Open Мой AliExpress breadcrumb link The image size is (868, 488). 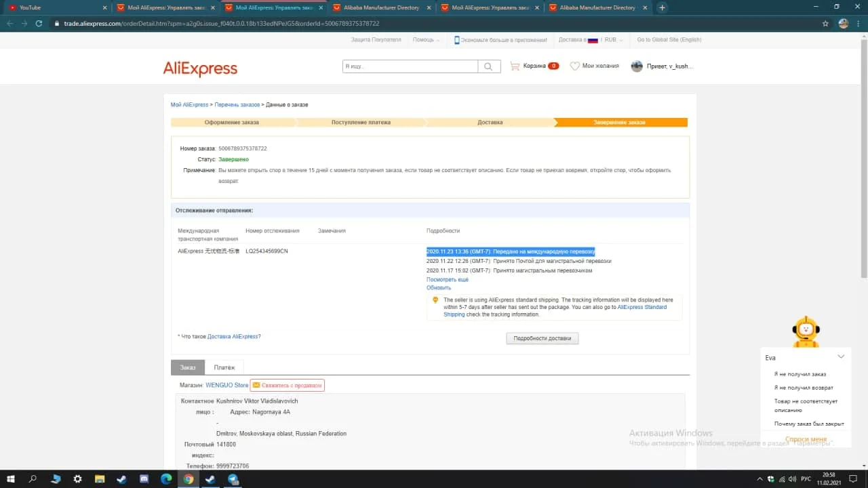pos(189,105)
